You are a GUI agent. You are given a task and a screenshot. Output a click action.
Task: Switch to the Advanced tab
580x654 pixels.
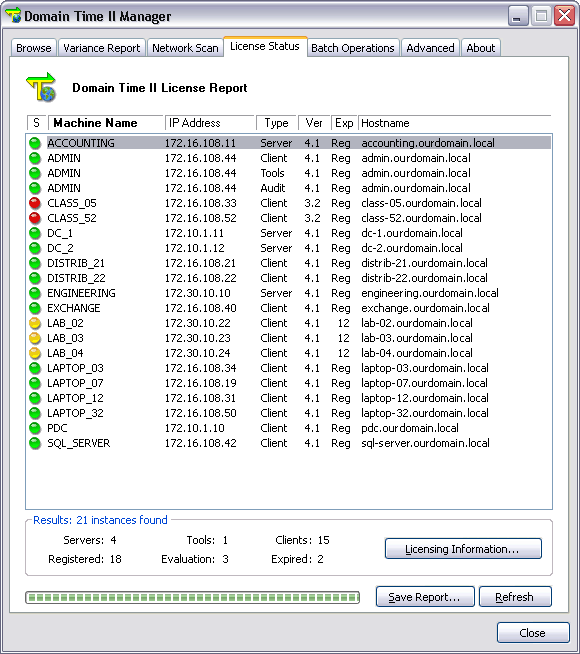tap(430, 48)
